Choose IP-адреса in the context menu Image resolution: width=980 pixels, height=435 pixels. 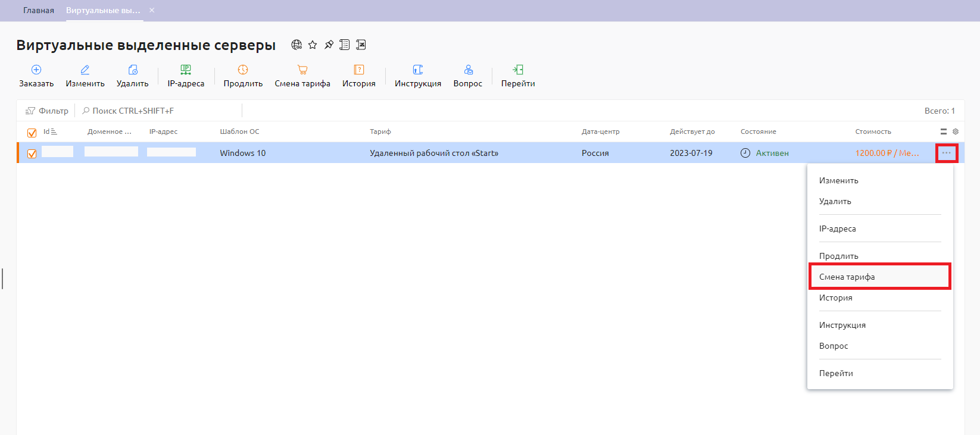(880, 229)
